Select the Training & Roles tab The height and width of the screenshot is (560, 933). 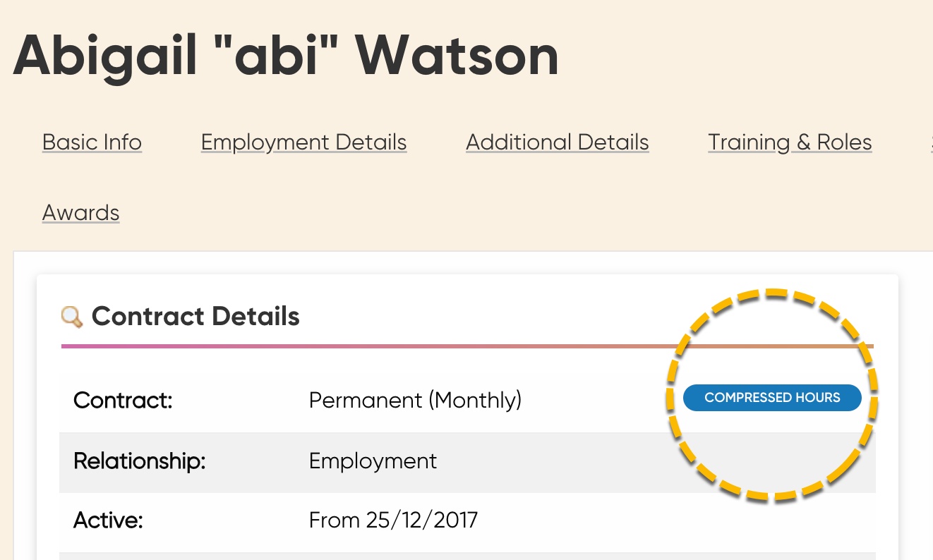[790, 142]
